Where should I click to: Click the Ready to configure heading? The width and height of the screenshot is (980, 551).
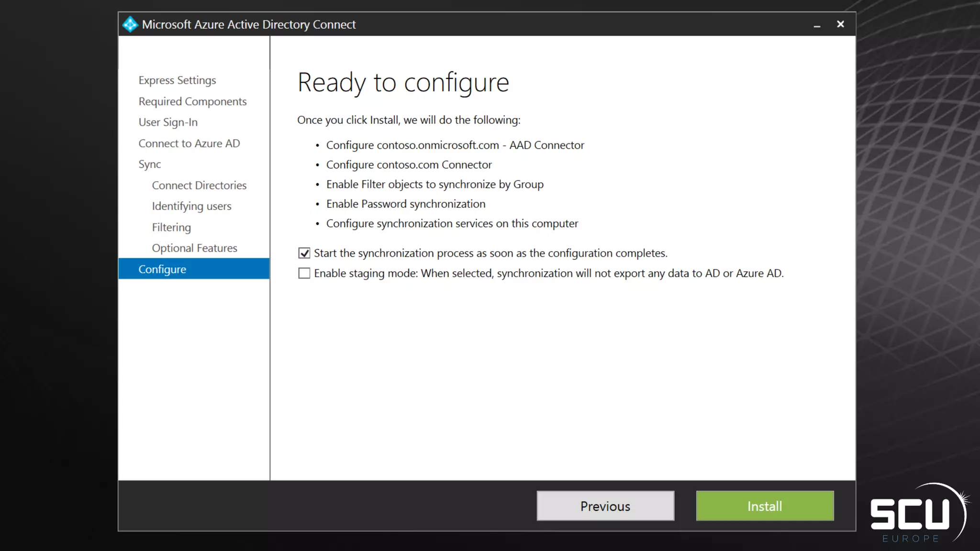tap(403, 82)
